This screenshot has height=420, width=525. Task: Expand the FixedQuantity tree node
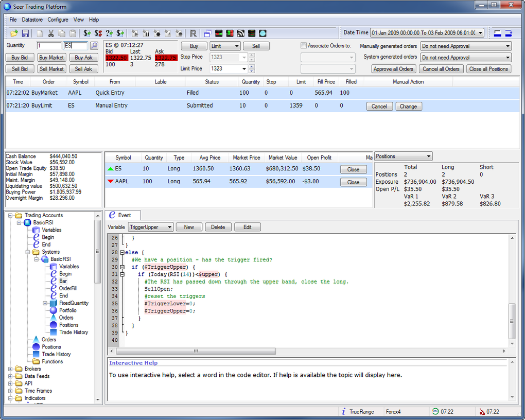tap(45, 303)
